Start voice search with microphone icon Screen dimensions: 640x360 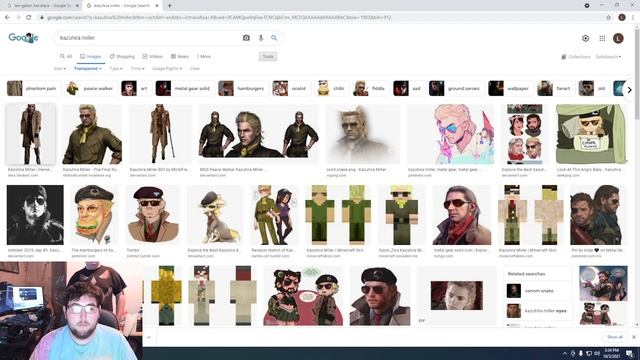tap(261, 38)
